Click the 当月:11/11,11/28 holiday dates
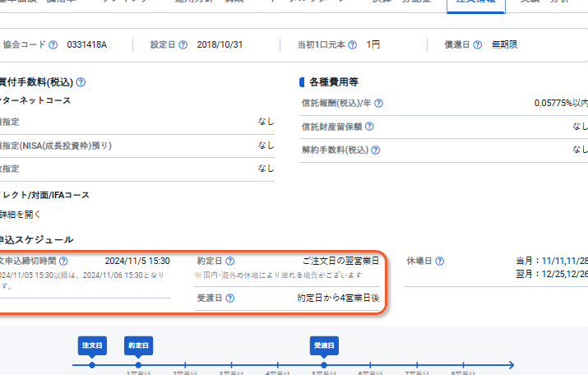This screenshot has height=375, width=588. point(552,261)
